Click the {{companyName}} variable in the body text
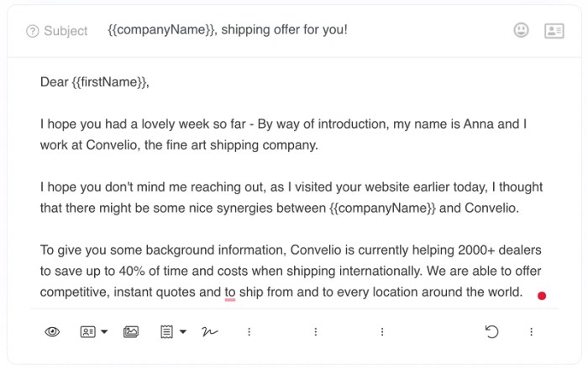This screenshot has width=588, height=369. click(382, 208)
